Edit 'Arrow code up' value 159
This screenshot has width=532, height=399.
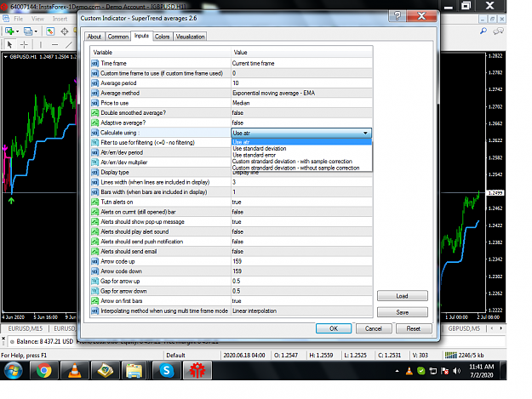[x=301, y=261]
